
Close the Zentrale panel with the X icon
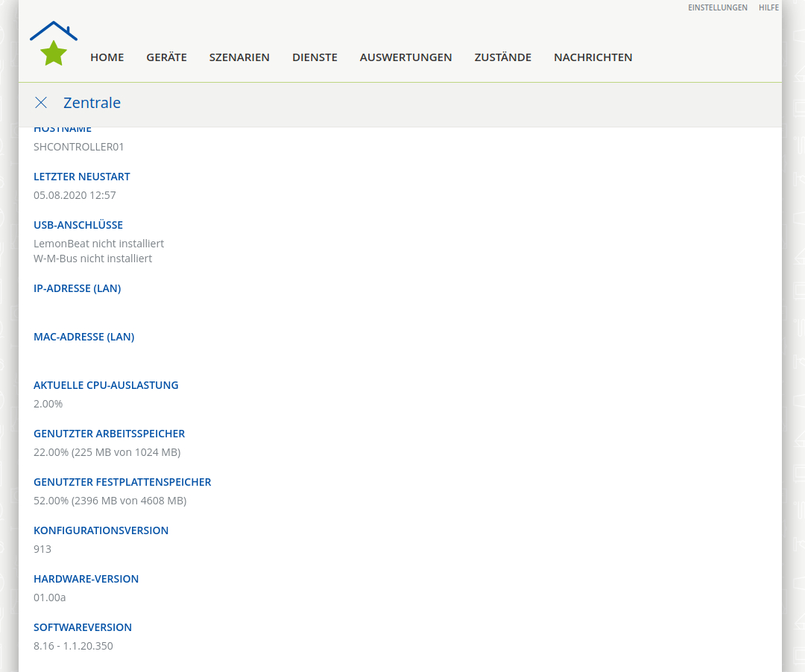pos(41,103)
